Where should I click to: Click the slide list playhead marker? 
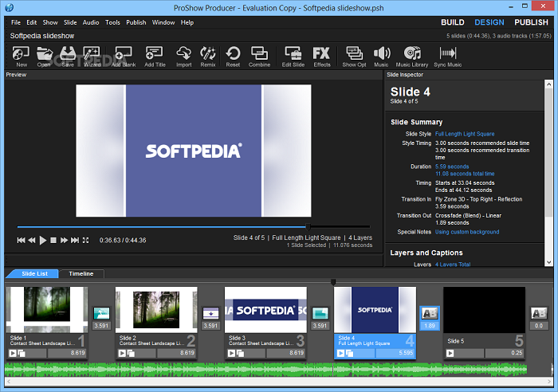tap(333, 282)
